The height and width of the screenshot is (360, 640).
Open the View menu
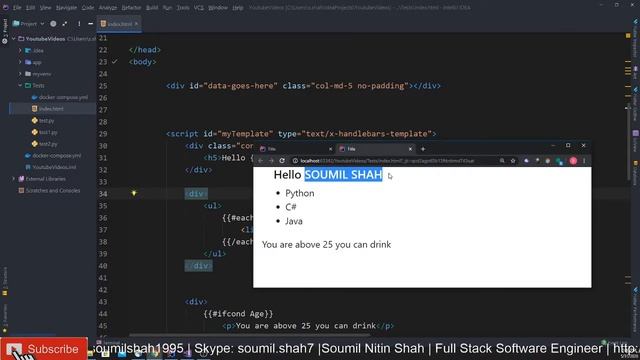[45, 7]
